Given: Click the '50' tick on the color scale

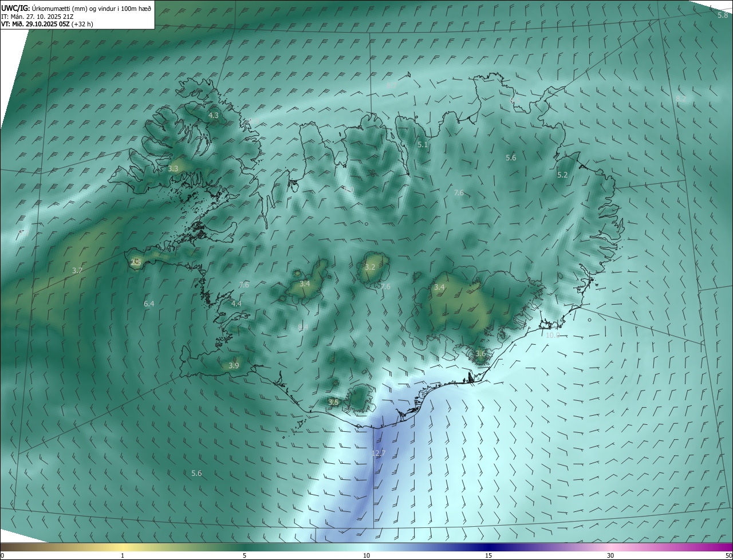Looking at the screenshot, I should tap(728, 556).
